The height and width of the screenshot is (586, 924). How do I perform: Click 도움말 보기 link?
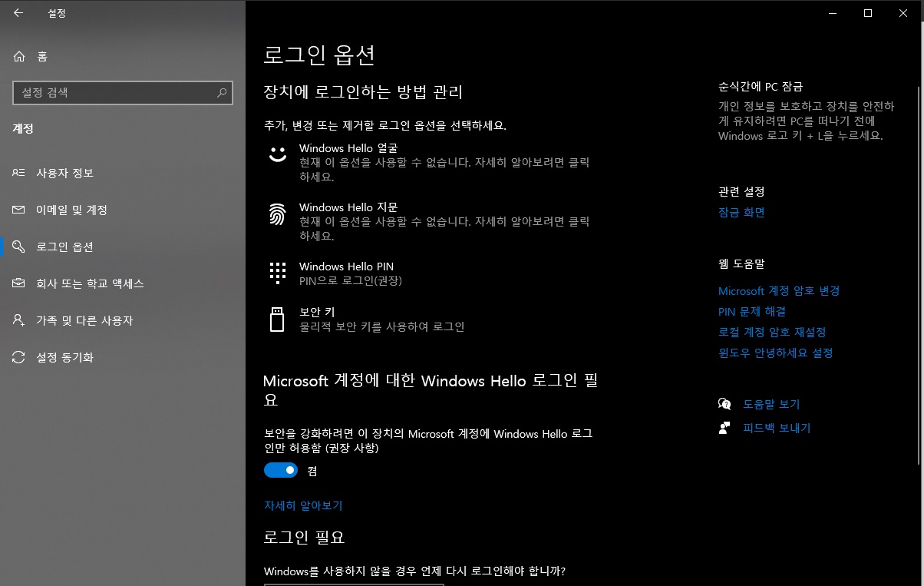pos(771,404)
